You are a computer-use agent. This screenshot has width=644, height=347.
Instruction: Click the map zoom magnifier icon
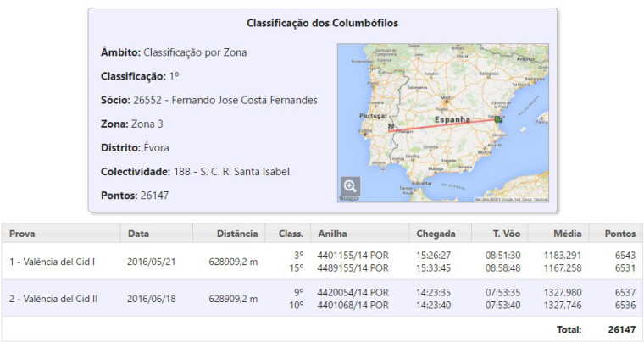click(350, 187)
